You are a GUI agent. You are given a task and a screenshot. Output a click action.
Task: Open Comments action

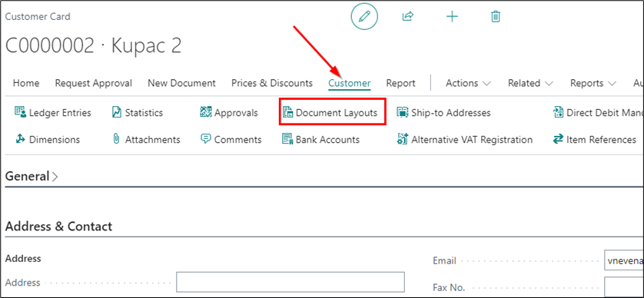(x=231, y=140)
